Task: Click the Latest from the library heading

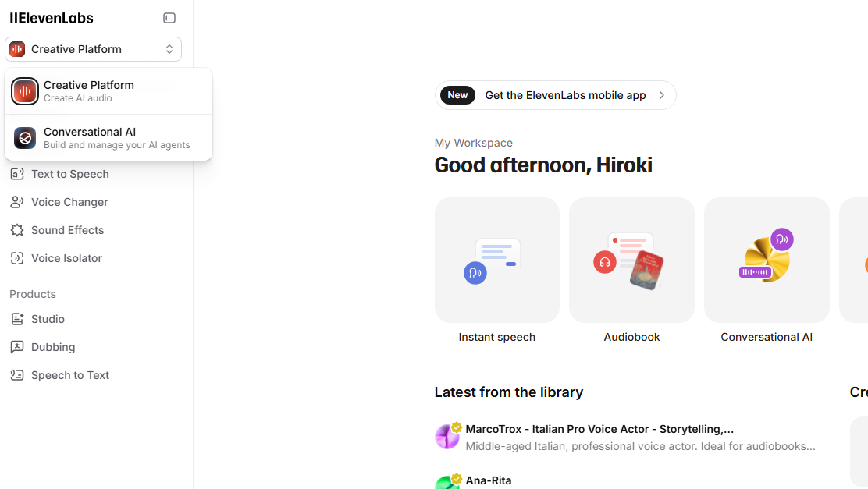Action: pos(509,392)
